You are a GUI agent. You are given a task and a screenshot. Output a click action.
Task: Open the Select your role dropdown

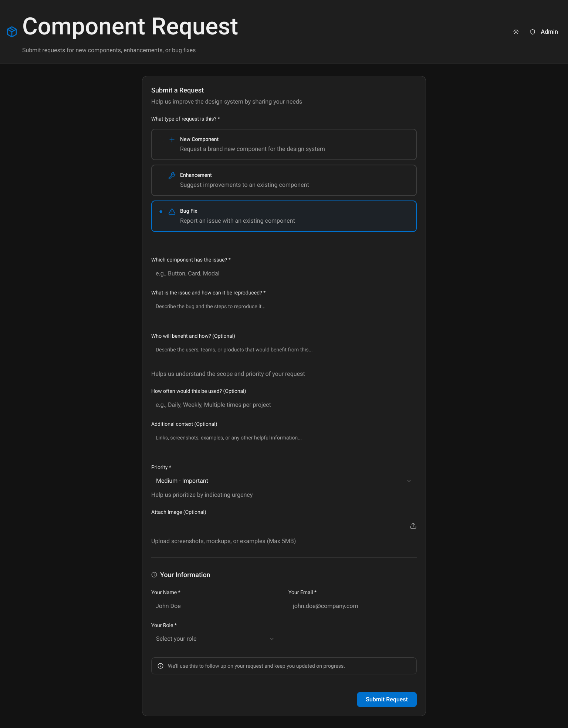[214, 638]
